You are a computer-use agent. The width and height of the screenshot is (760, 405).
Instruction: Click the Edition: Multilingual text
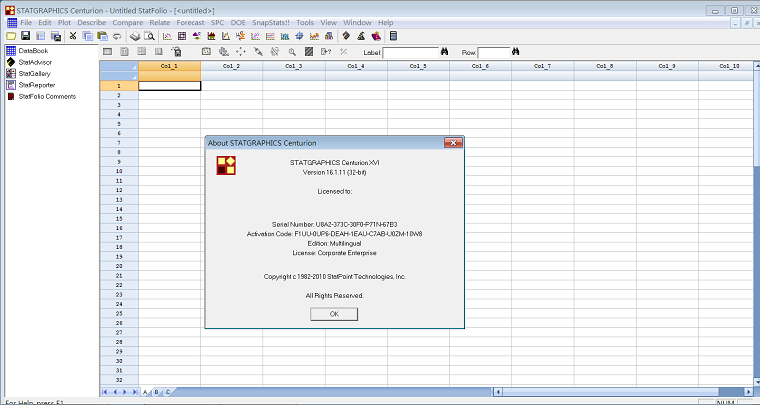(334, 243)
